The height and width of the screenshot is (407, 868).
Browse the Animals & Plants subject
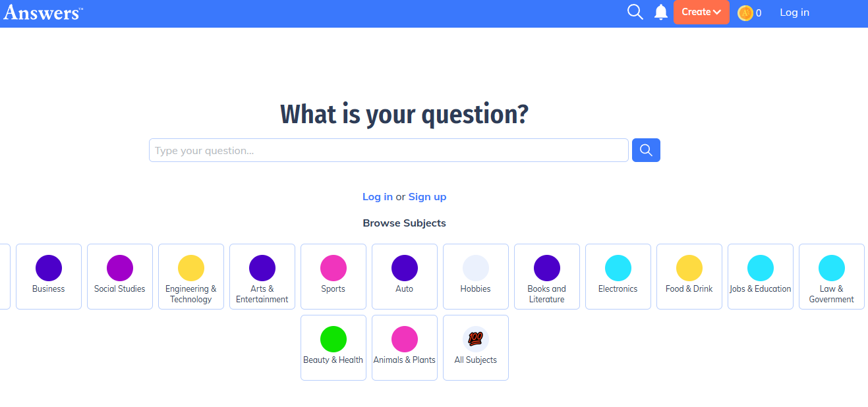coord(405,347)
